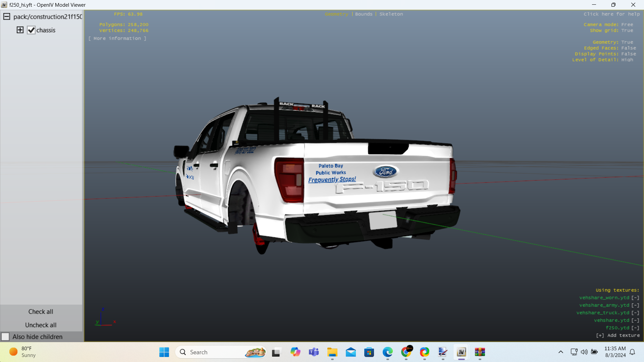This screenshot has width=644, height=362.
Task: Click the taskbar Search field
Action: [215, 352]
